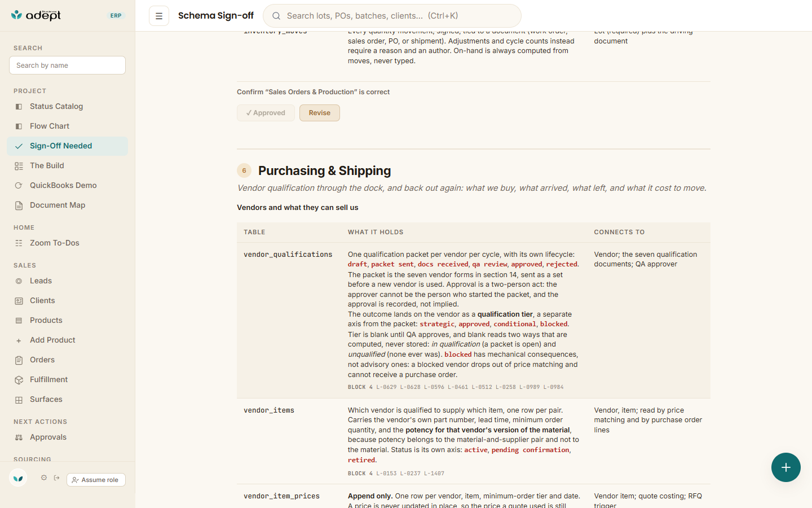Viewport: 812px width, 508px height.
Task: Click the leaf avatar in sidebar footer
Action: [18, 478]
